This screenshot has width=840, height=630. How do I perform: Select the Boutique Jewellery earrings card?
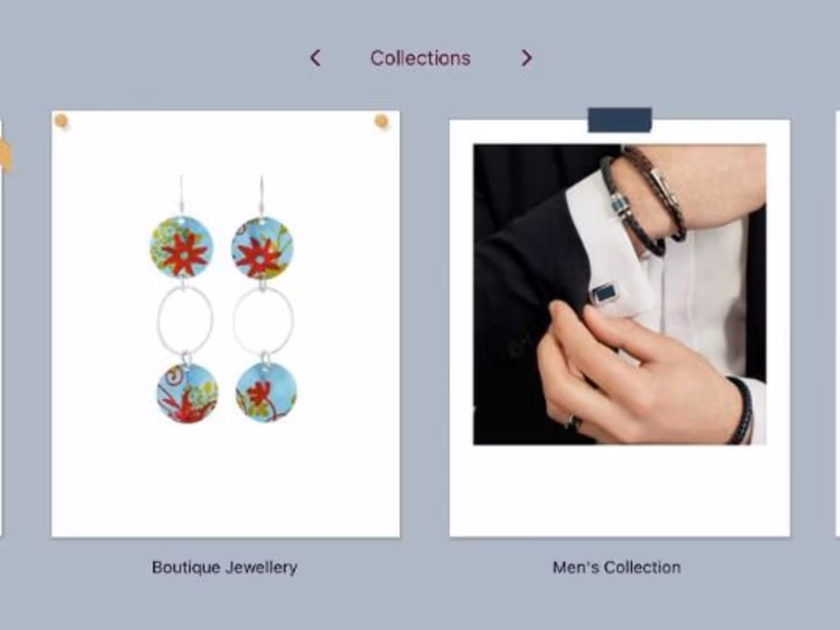[x=226, y=323]
